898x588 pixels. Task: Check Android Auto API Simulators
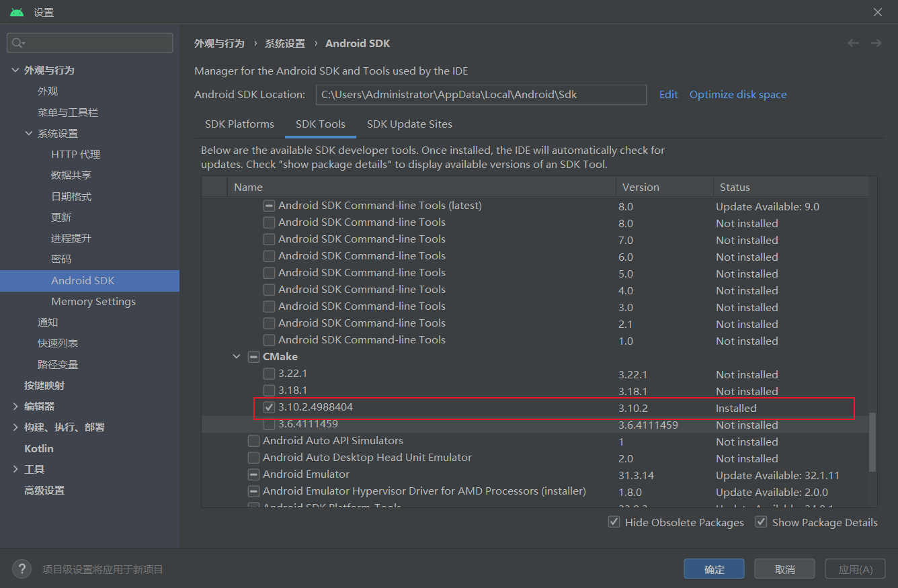(253, 441)
